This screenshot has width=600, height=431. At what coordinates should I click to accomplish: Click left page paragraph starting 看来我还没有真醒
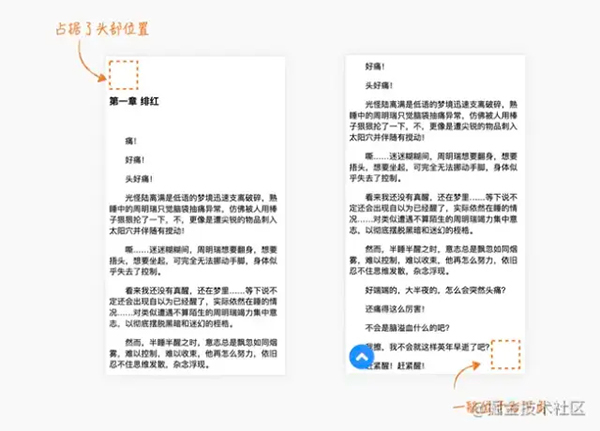193,307
